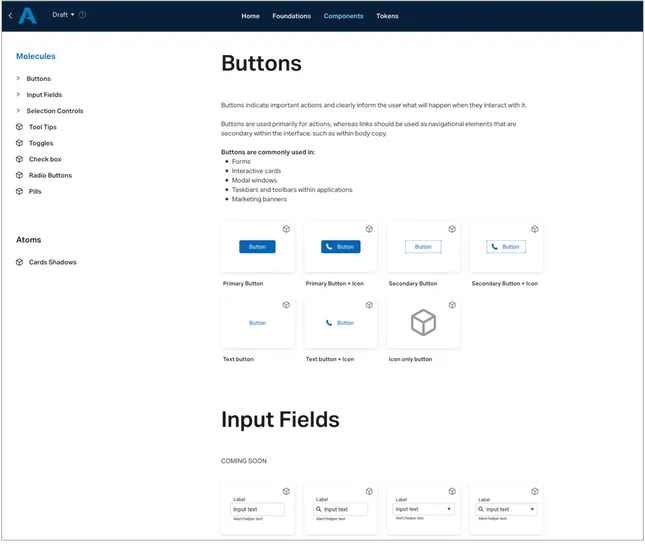The width and height of the screenshot is (645, 544).
Task: Click the magnifier icon in the search input
Action: [318, 509]
